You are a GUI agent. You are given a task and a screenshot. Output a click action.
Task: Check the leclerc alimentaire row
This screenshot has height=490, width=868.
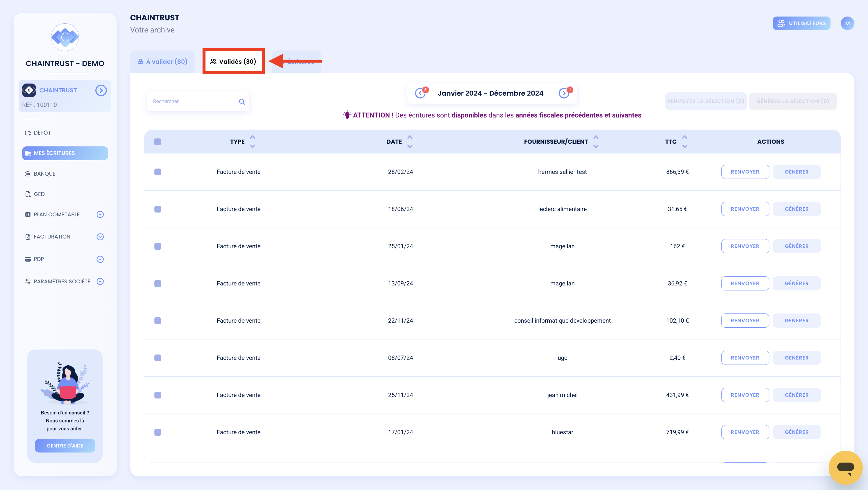[x=158, y=209]
